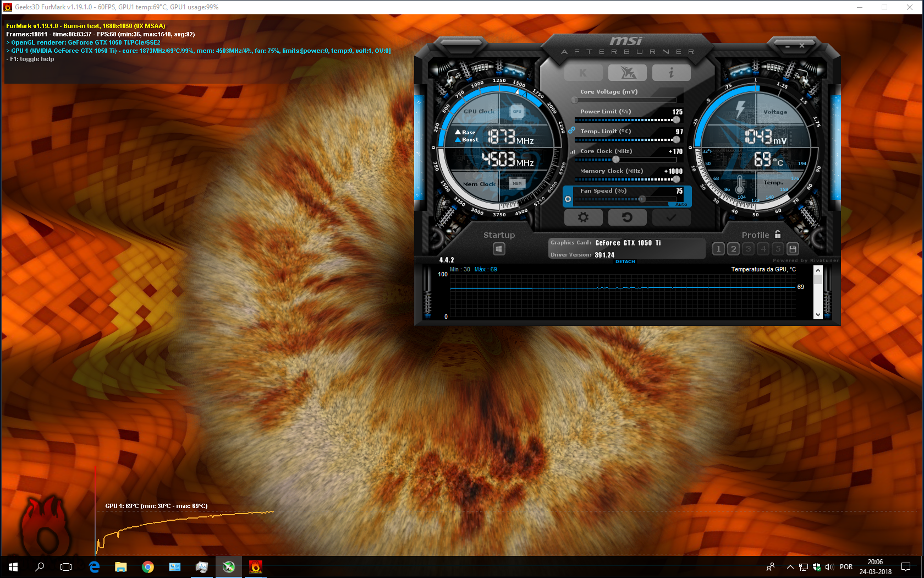Click the Power Limit value 125

678,112
